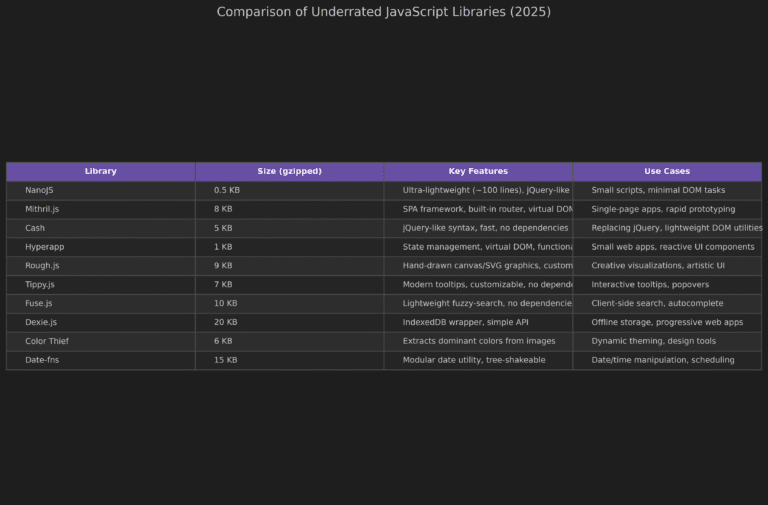Click the Lightweight fuzzy-search cell
This screenshot has height=505, width=768.
(479, 304)
